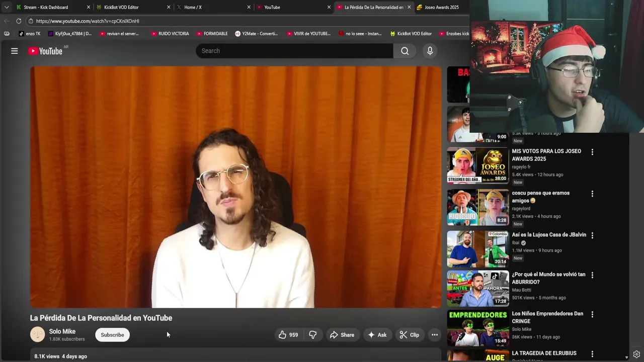Open options for coscu pense video

coord(592,194)
